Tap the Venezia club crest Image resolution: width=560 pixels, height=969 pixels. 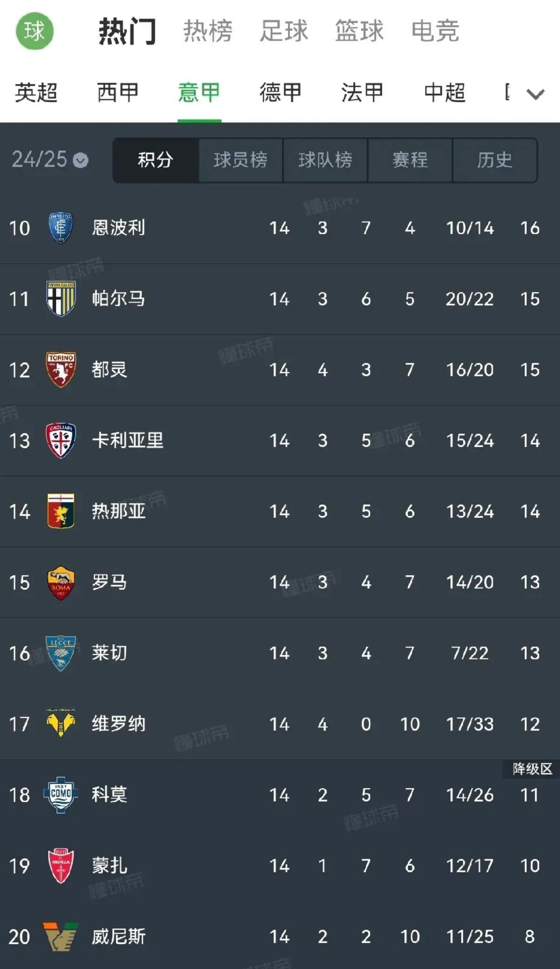(x=61, y=937)
